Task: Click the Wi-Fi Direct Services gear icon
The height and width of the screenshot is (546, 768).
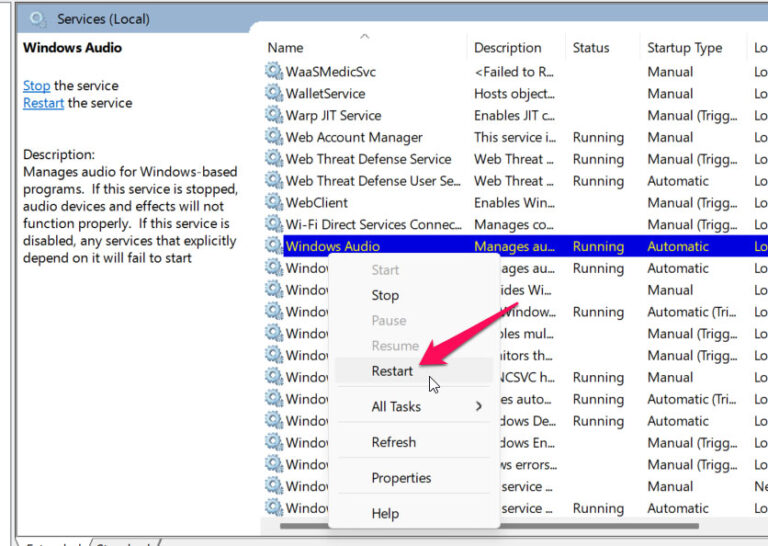Action: (274, 224)
